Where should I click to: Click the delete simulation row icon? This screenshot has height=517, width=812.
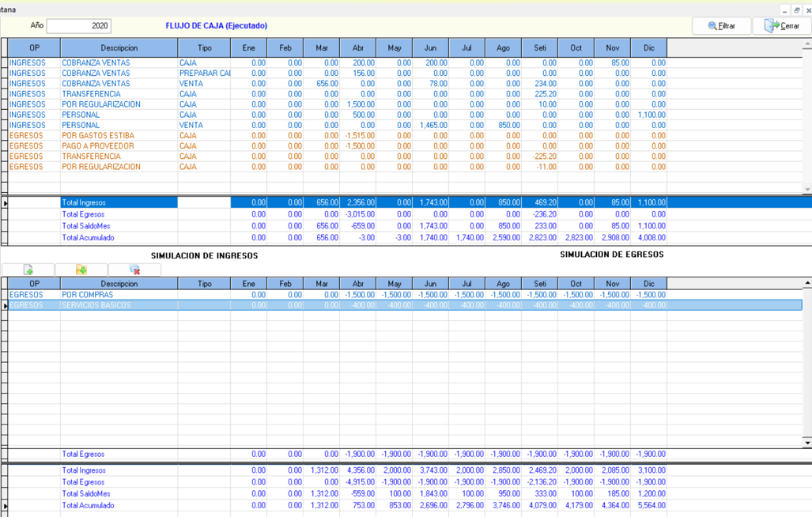click(134, 270)
